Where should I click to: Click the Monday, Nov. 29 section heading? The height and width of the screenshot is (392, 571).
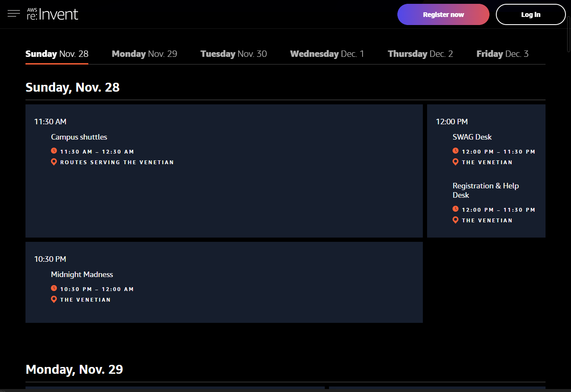[x=74, y=370]
